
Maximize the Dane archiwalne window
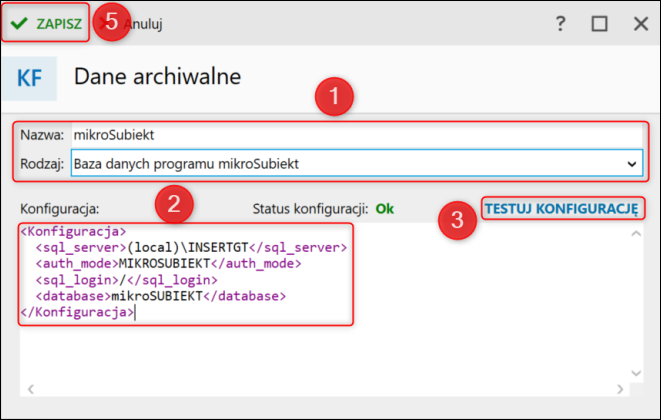coord(599,24)
